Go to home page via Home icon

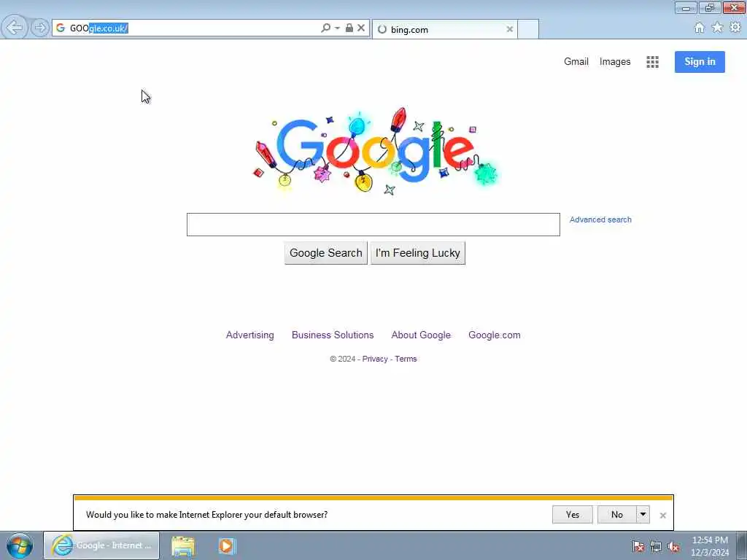(699, 28)
